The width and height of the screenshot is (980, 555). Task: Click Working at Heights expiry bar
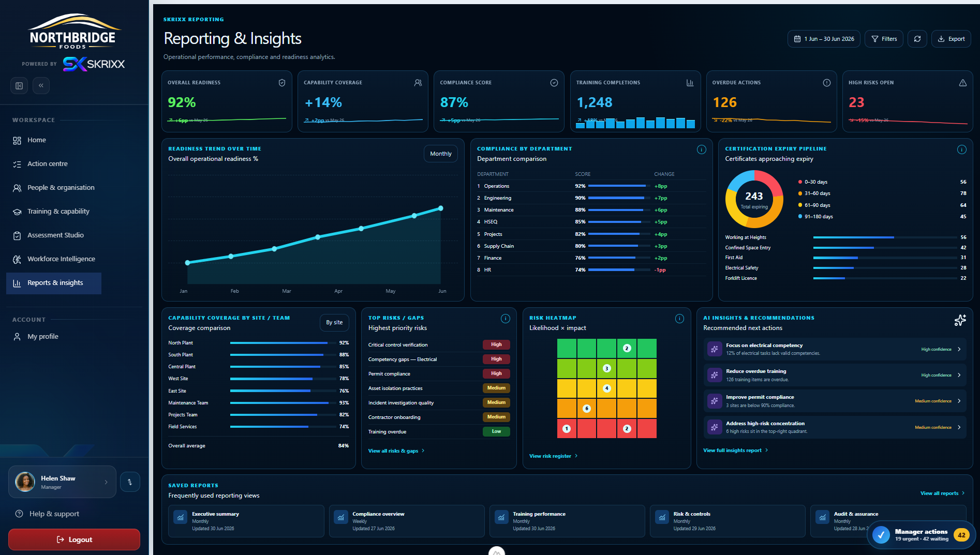click(885, 237)
